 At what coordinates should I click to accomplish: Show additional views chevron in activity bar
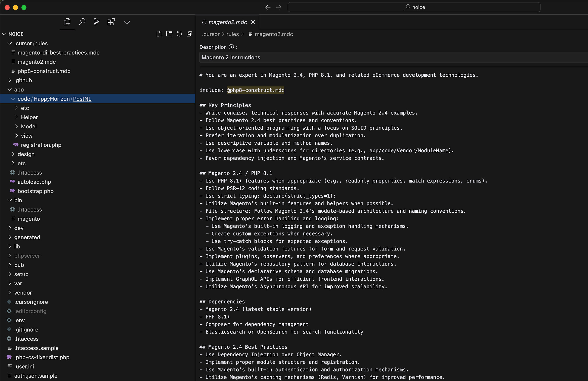[127, 22]
